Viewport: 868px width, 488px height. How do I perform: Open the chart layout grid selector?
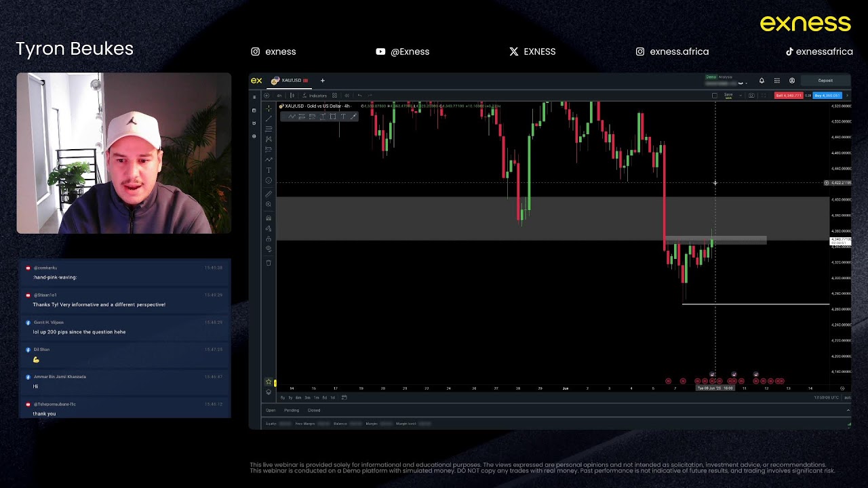334,96
